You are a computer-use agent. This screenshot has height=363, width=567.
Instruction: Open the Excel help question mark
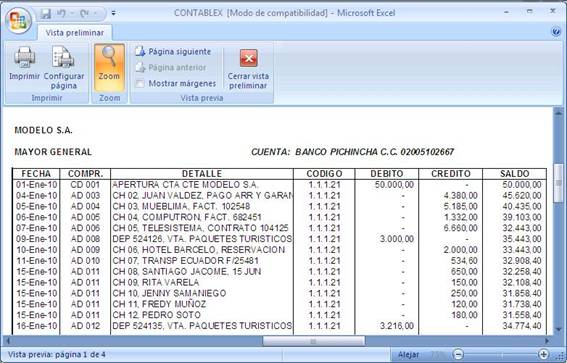tap(556, 32)
